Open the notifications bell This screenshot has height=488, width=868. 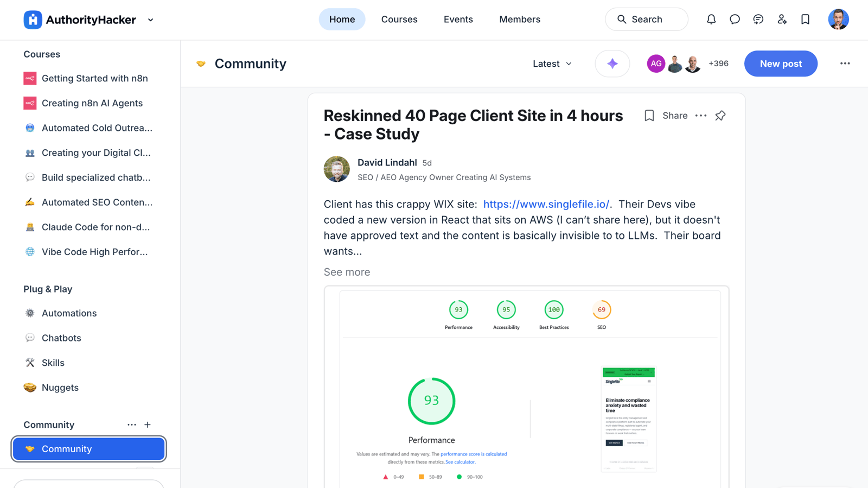pos(711,20)
